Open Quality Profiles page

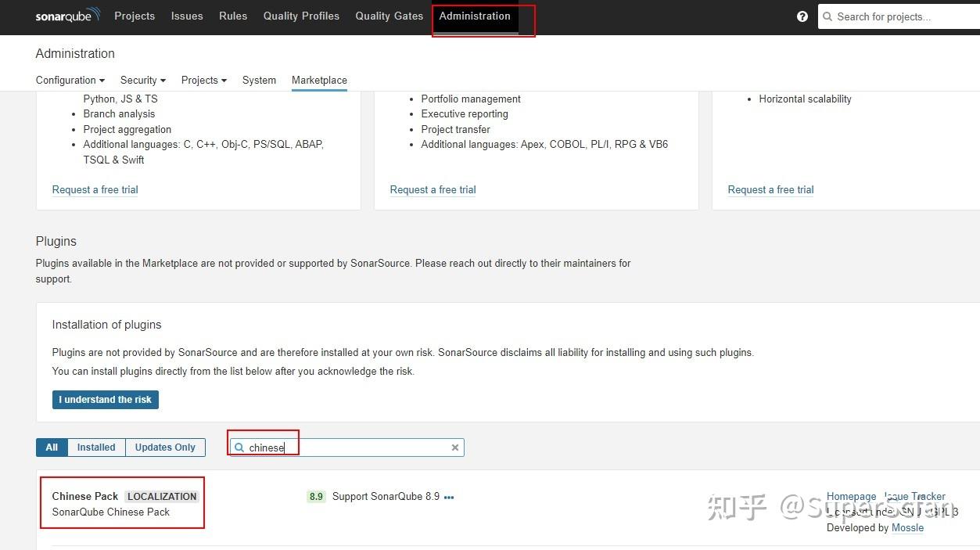[301, 16]
